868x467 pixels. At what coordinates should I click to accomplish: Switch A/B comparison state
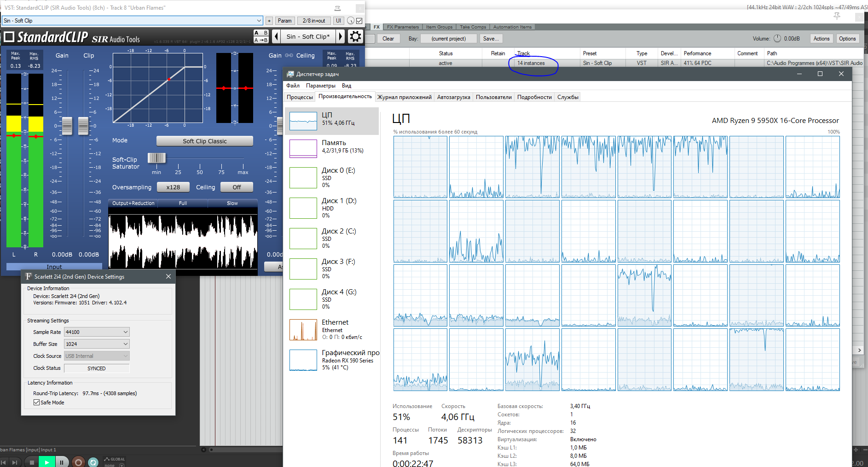261,33
